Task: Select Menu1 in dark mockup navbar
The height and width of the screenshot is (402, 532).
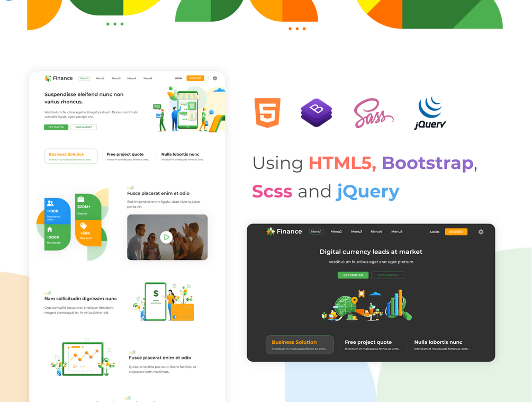Action: 317,231
